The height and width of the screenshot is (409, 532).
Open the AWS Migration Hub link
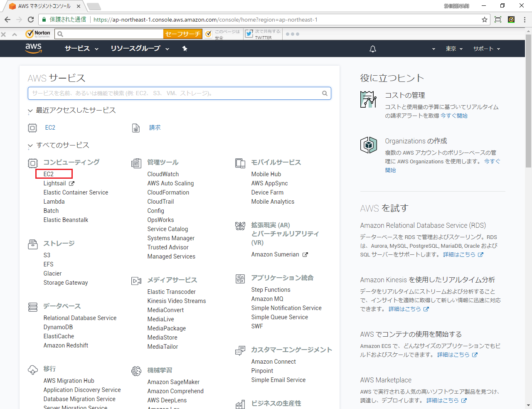[x=69, y=381]
